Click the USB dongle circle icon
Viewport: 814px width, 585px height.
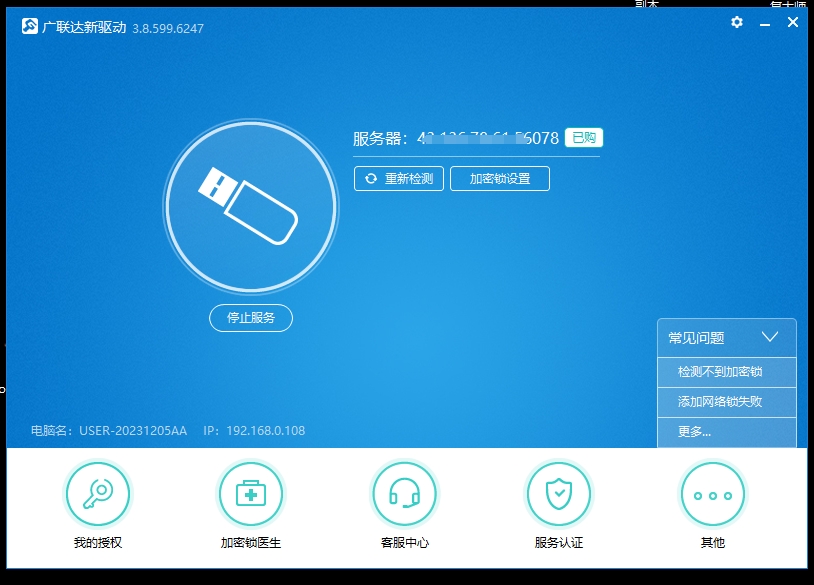[x=251, y=206]
